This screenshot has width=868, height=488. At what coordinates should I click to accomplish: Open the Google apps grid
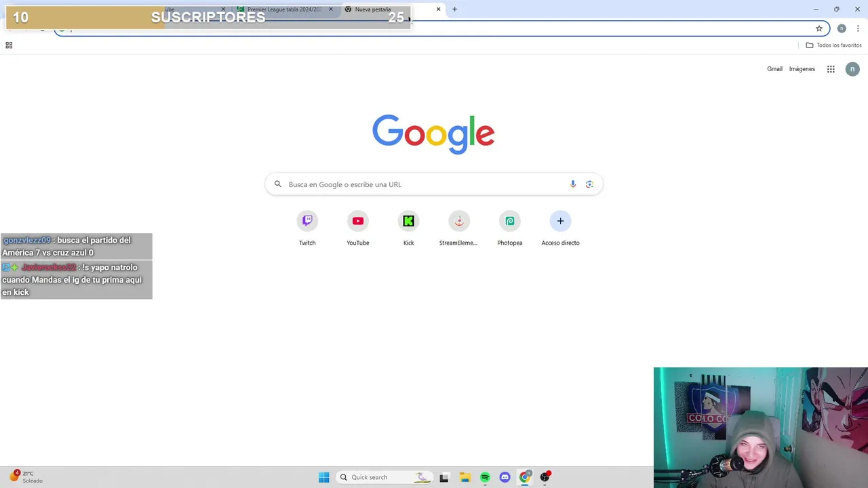point(831,69)
